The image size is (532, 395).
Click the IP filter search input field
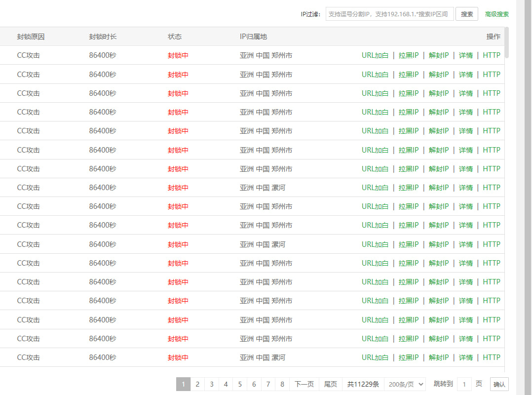(389, 14)
